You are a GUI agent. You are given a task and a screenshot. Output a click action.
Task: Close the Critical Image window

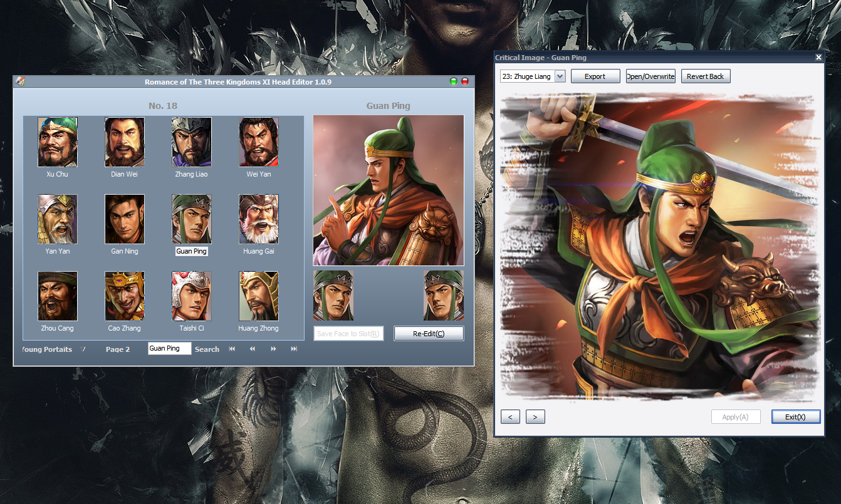coord(818,58)
